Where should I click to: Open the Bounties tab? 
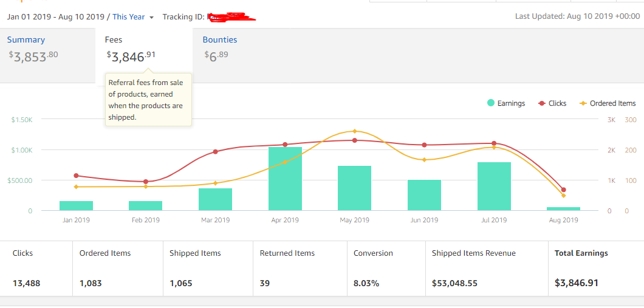[220, 40]
